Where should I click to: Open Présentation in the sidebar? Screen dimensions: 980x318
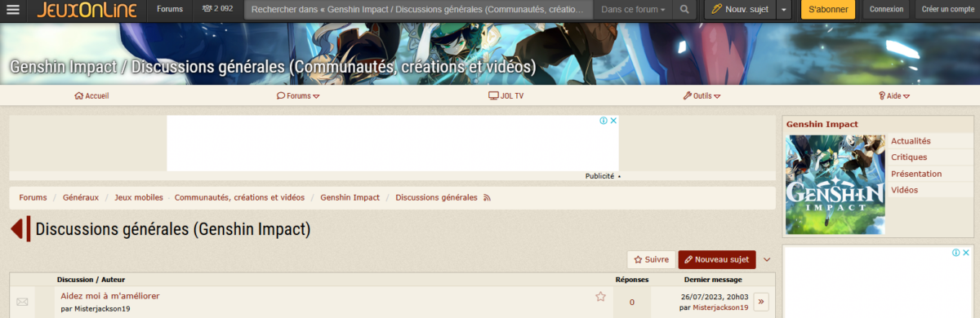click(x=916, y=174)
